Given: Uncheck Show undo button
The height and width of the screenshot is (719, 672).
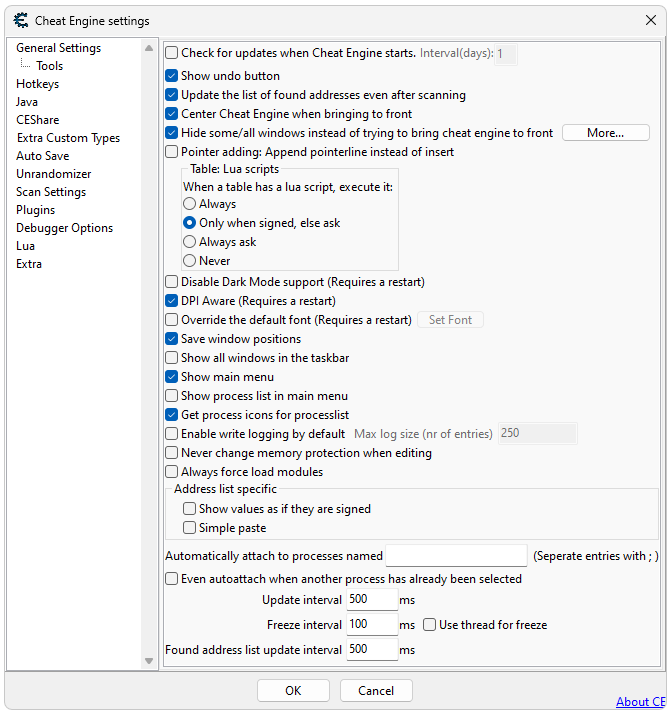Looking at the screenshot, I should click(x=171, y=76).
